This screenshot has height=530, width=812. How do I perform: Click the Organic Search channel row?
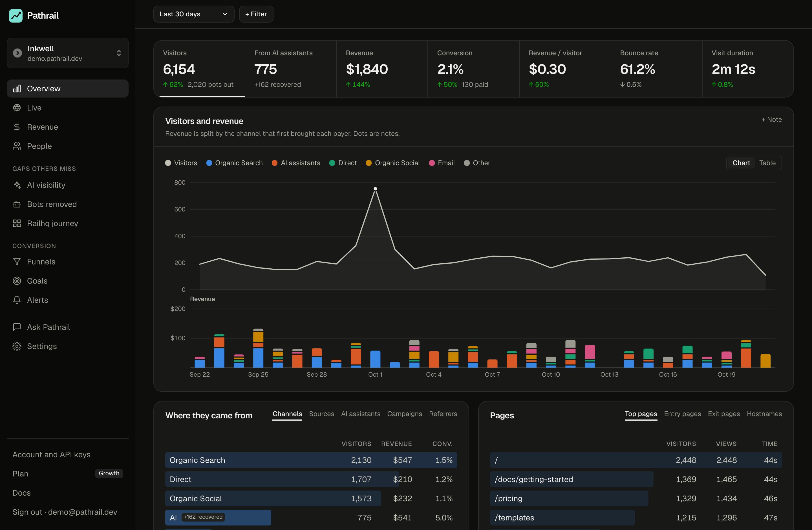(x=311, y=460)
